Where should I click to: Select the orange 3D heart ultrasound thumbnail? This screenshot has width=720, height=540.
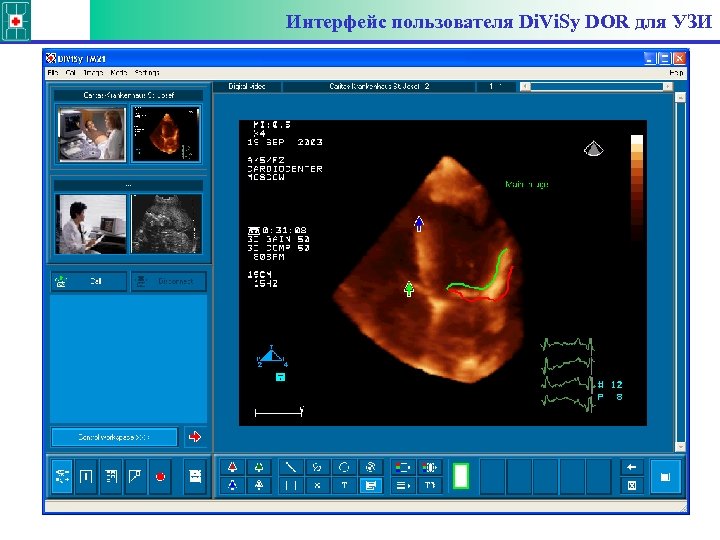(166, 134)
